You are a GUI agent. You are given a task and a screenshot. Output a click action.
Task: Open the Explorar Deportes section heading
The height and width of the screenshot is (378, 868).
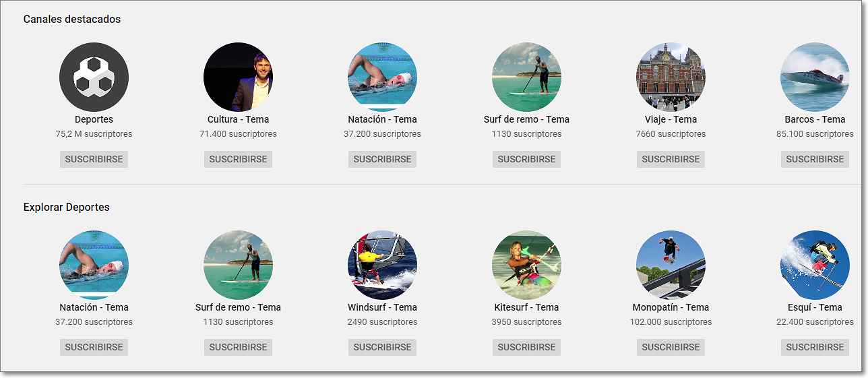coord(66,207)
